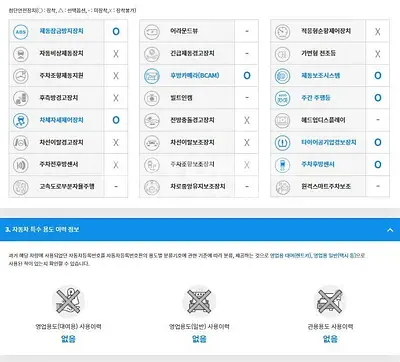This screenshot has height=362, width=400.
Task: Click the 후방카메라(BCAM) text label
Action: (x=195, y=76)
